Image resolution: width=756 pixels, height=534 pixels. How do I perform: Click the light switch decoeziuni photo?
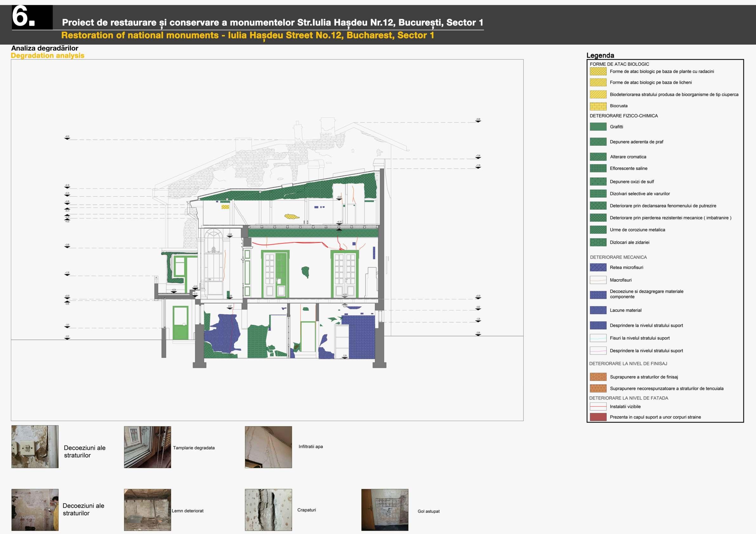[x=35, y=446]
